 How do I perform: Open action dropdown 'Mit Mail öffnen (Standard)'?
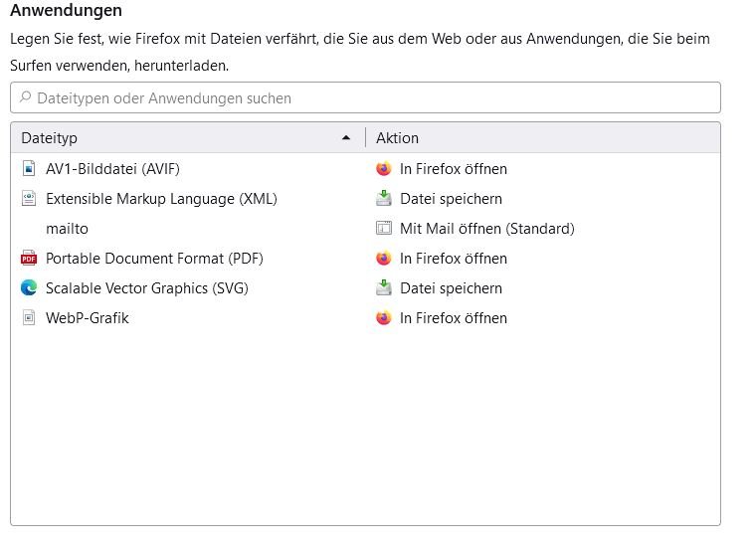(543, 229)
